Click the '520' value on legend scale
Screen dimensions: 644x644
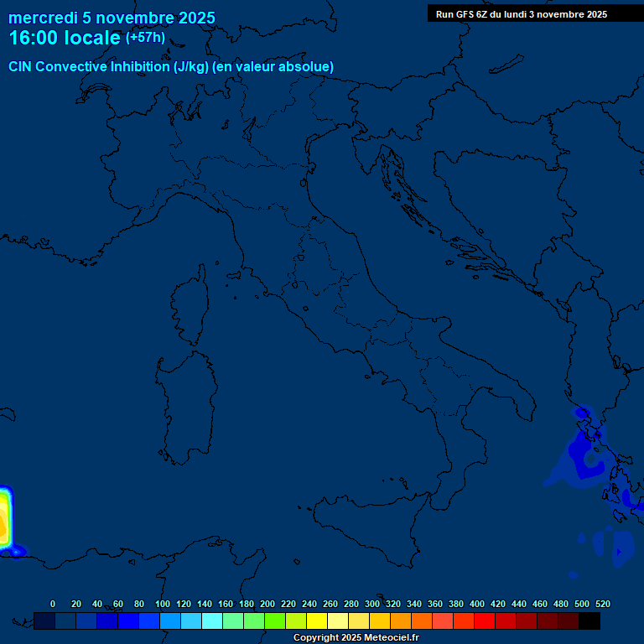tap(602, 604)
